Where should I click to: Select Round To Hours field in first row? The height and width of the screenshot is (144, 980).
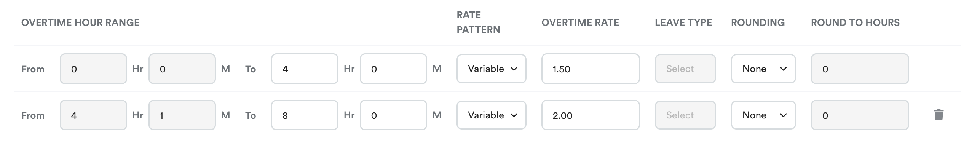point(860,69)
